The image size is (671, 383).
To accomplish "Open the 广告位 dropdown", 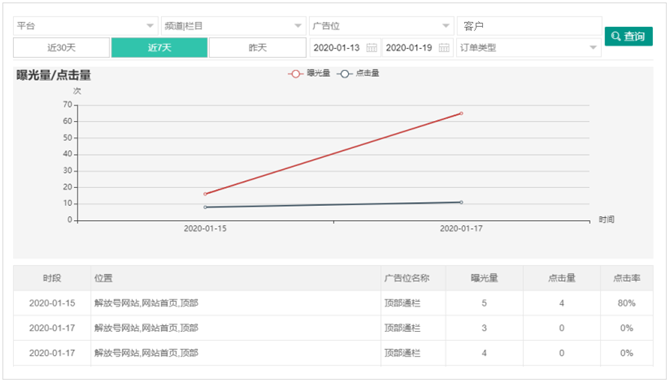I will (381, 26).
